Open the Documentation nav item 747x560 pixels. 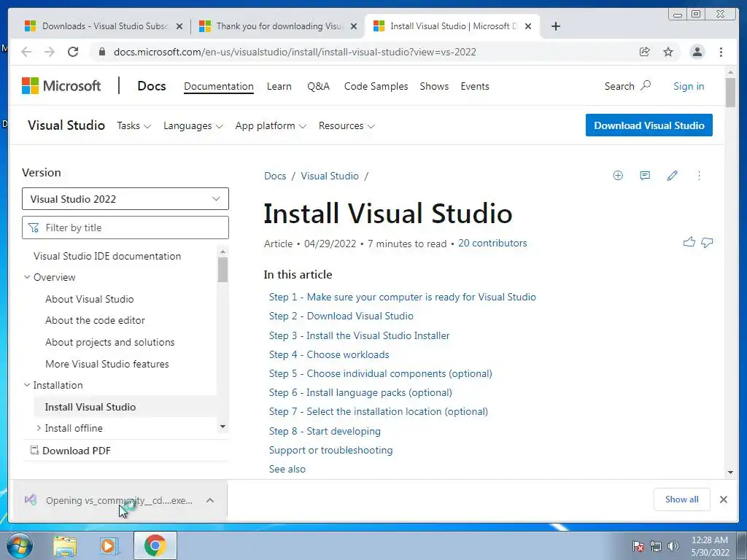tap(219, 86)
